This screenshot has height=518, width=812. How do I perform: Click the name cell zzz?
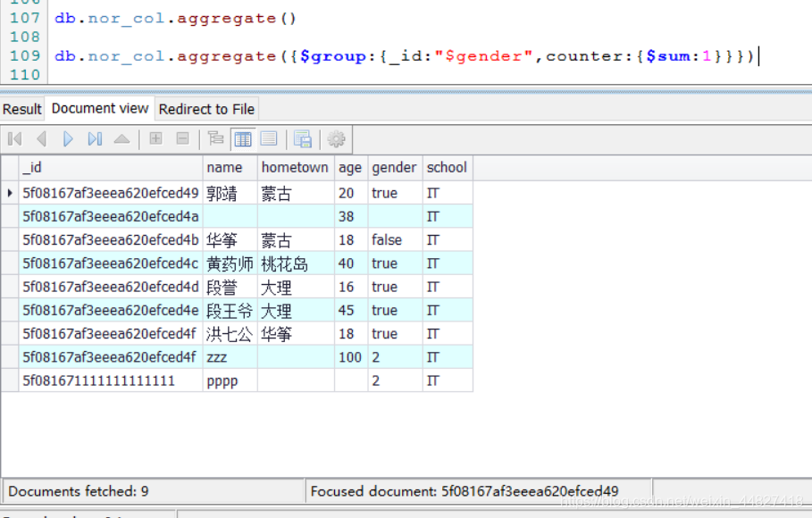coord(230,357)
